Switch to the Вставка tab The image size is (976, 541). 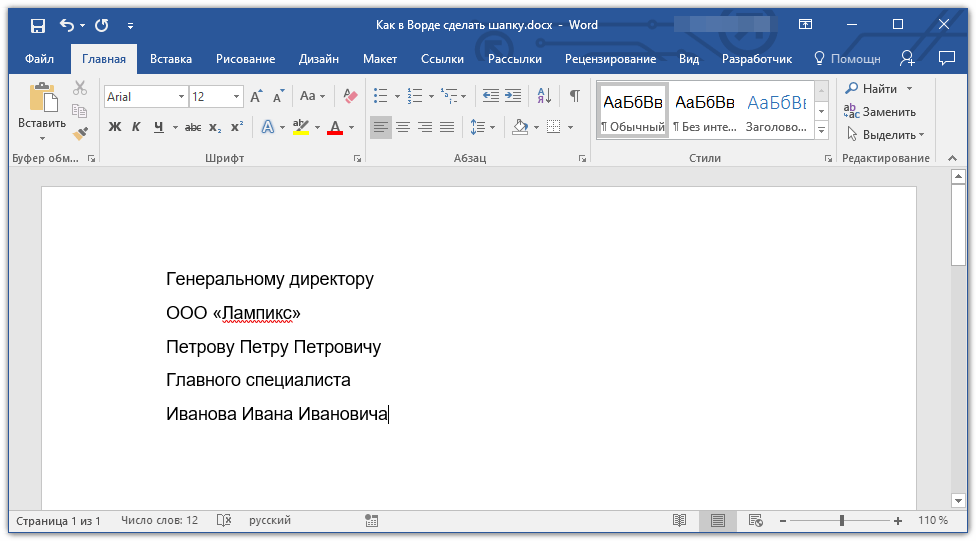(x=171, y=59)
